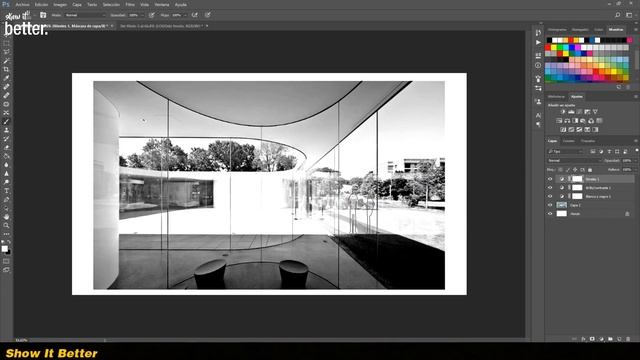Image resolution: width=640 pixels, height=360 pixels.
Task: Delete layer using trash icon
Action: click(628, 339)
